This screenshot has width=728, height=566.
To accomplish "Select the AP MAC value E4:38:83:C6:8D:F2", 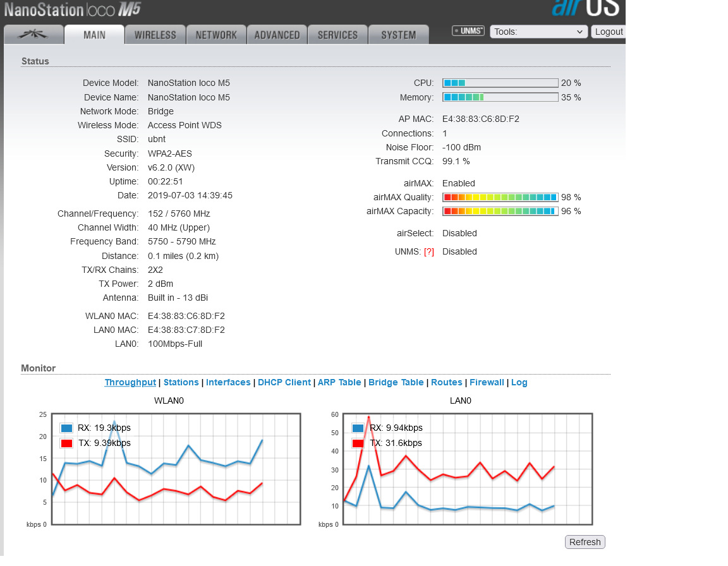I will point(480,119).
